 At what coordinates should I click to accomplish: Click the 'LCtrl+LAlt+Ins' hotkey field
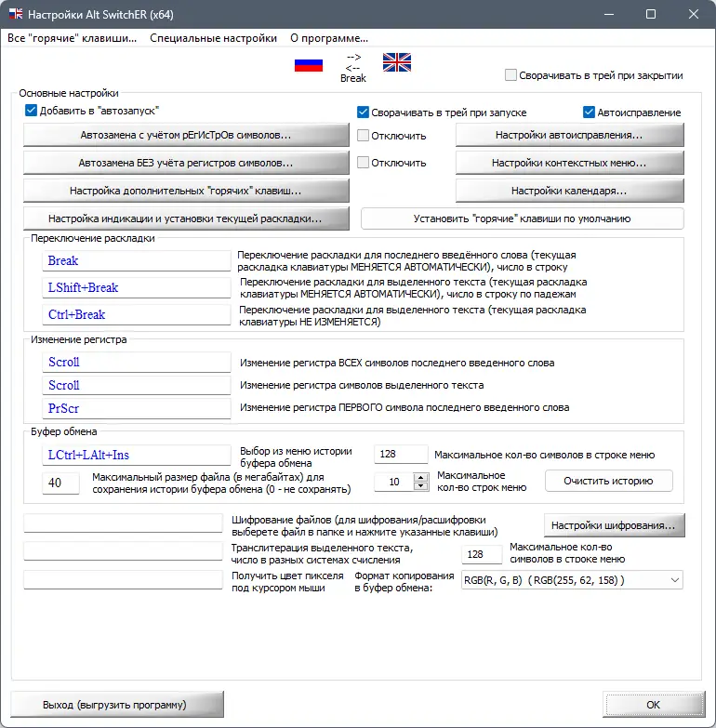coord(137,455)
